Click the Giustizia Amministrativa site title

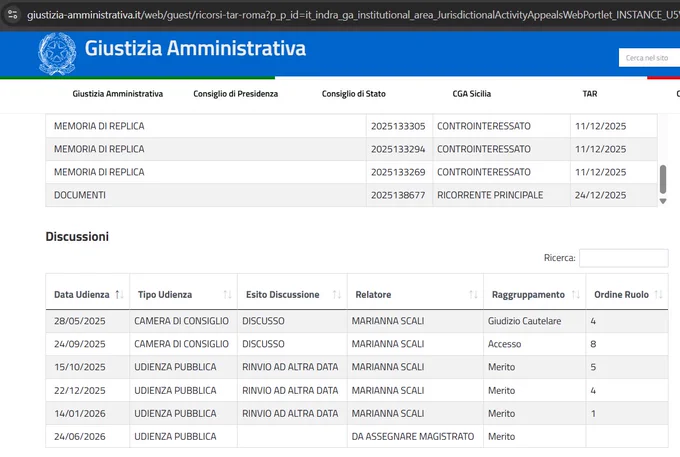(x=195, y=48)
